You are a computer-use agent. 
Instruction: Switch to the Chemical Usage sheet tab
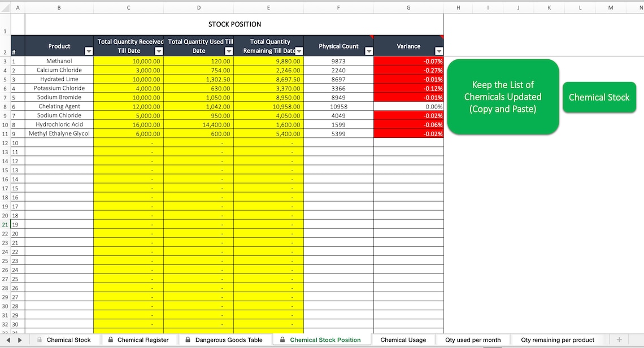coord(403,340)
